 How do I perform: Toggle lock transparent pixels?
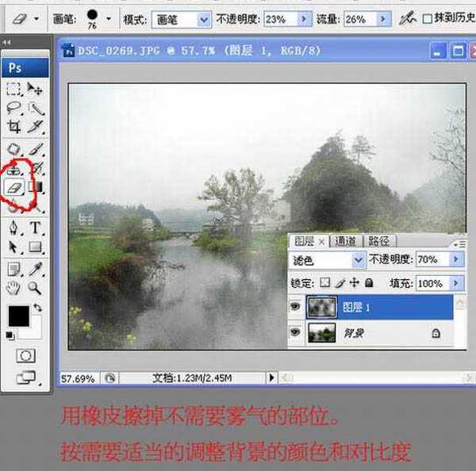pyautogui.click(x=324, y=282)
